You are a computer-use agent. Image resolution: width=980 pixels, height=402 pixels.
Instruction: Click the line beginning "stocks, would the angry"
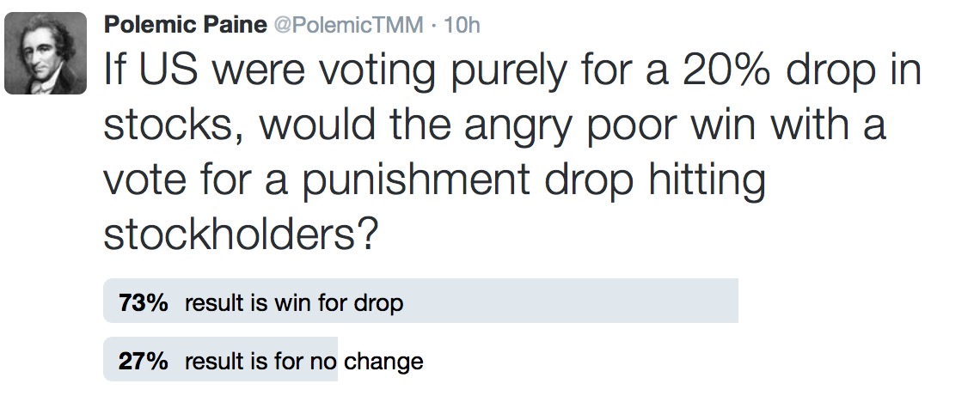click(494, 126)
